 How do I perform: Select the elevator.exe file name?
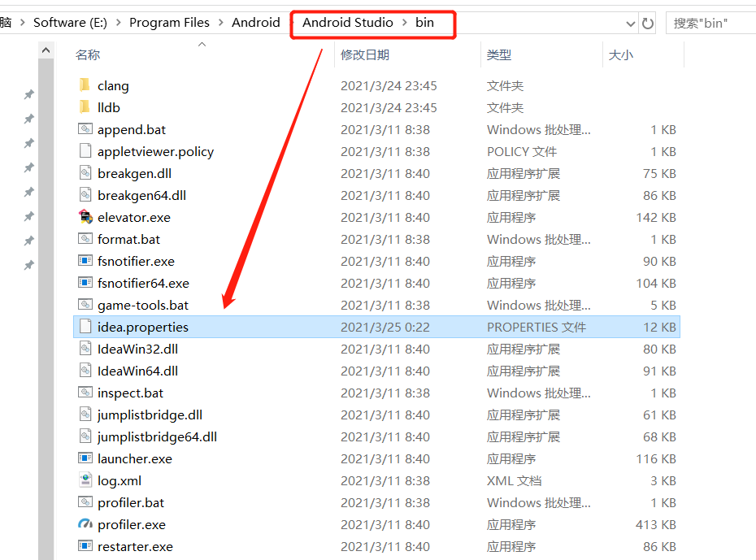[134, 218]
